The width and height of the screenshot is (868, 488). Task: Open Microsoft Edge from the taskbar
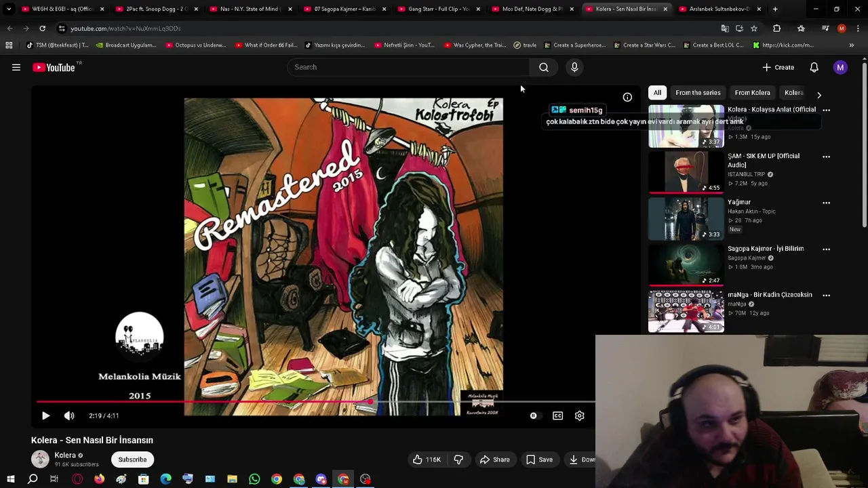pyautogui.click(x=165, y=479)
